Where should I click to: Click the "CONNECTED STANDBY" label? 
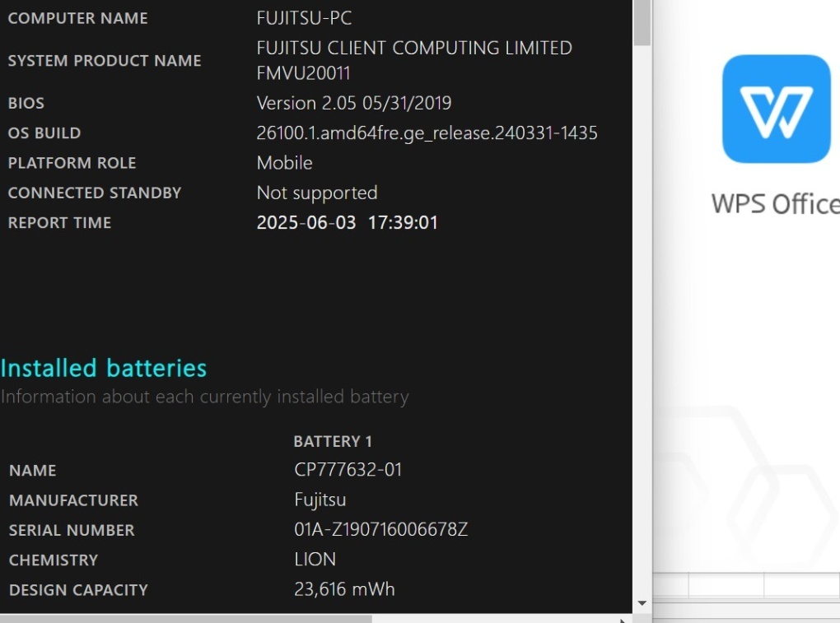94,193
